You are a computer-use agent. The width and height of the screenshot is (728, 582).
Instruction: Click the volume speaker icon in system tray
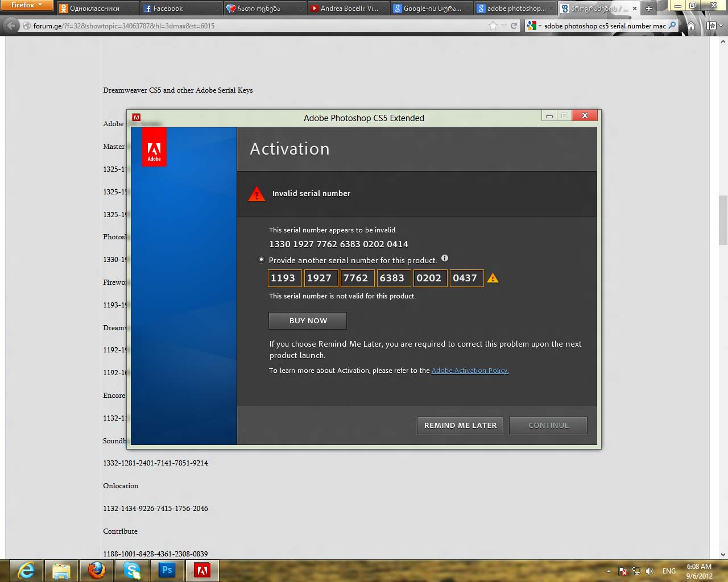click(x=650, y=571)
